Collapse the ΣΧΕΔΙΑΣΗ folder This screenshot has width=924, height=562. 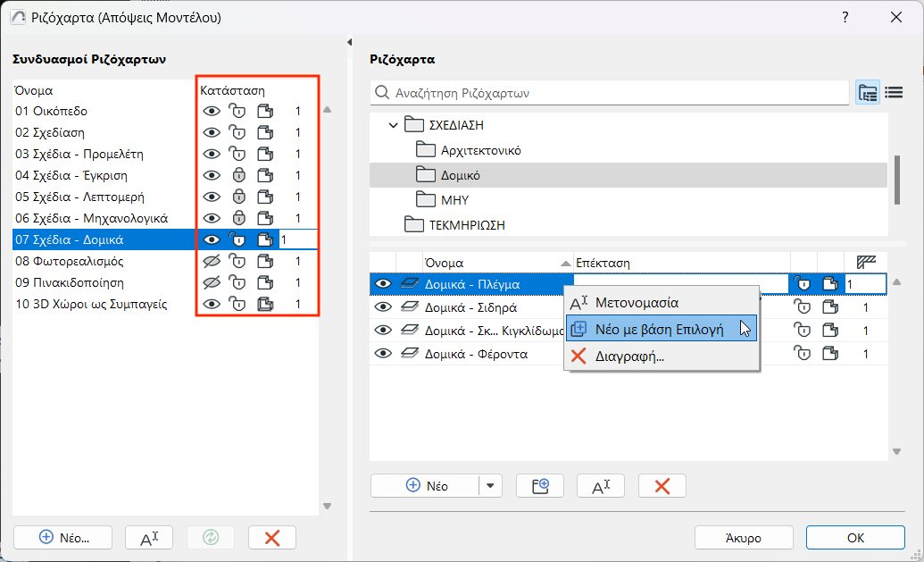[x=393, y=125]
